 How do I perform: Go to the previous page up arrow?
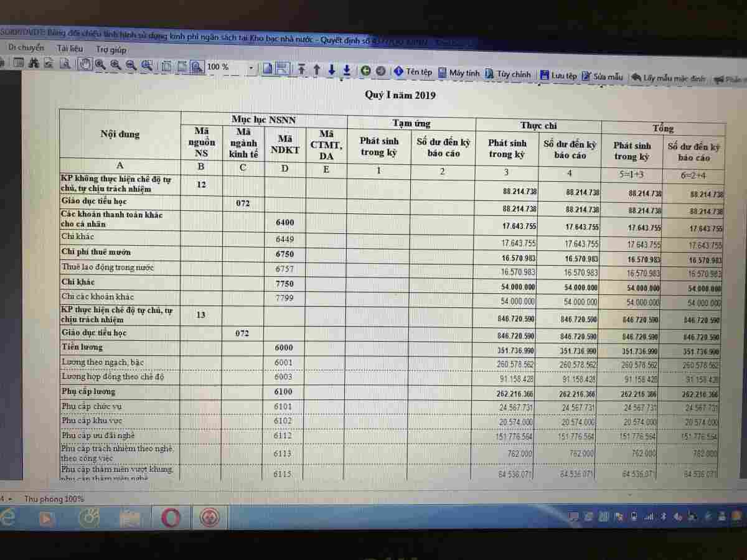(x=317, y=70)
